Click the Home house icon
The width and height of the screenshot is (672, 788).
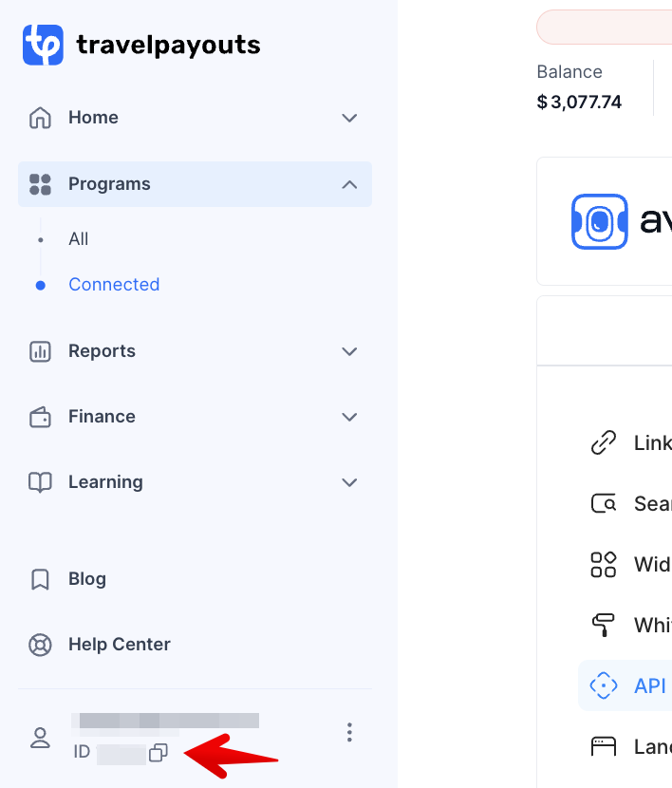(x=40, y=118)
